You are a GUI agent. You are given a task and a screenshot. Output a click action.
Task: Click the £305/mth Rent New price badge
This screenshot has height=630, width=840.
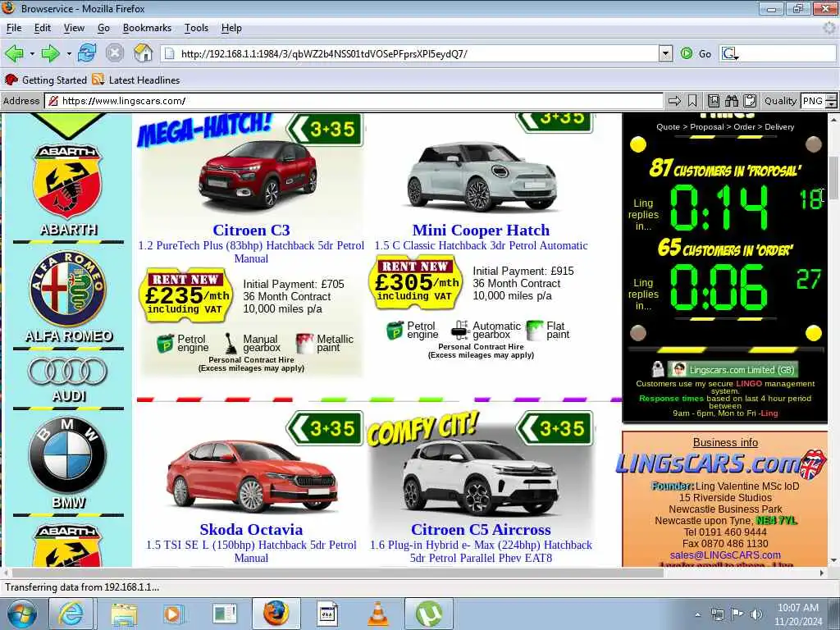point(415,282)
